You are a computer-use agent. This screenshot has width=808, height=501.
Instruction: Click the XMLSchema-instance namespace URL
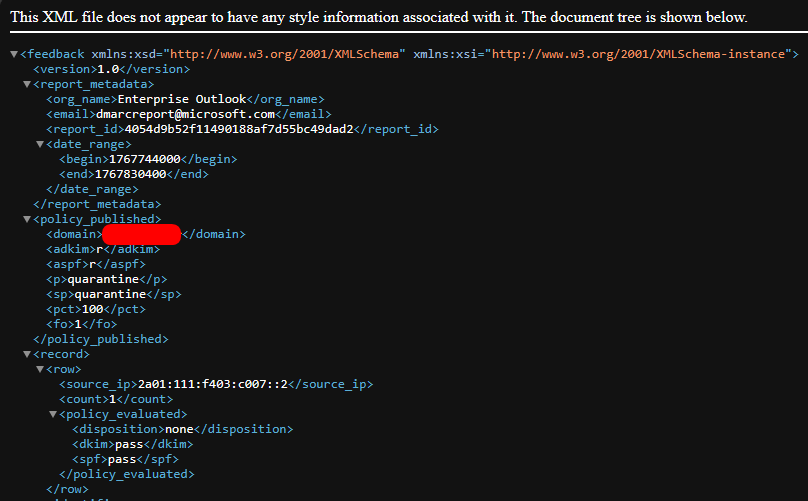643,54
